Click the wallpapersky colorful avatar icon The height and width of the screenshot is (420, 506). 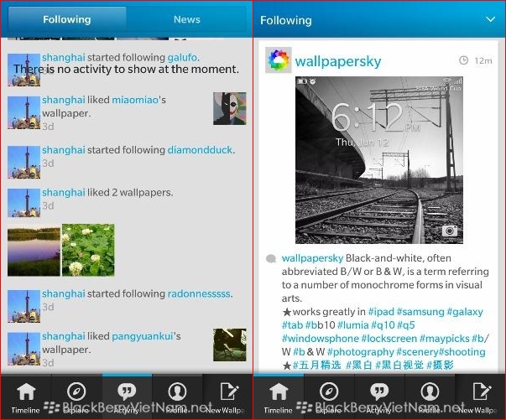279,60
